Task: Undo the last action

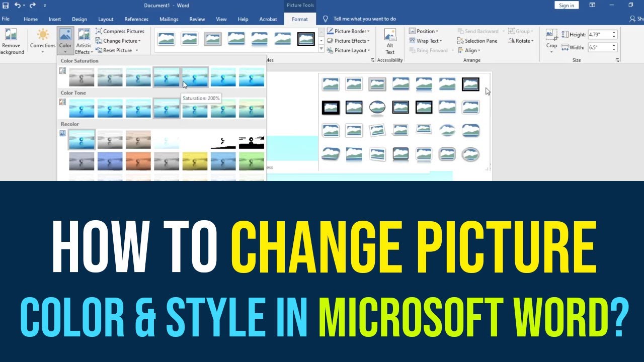Action: [18, 5]
